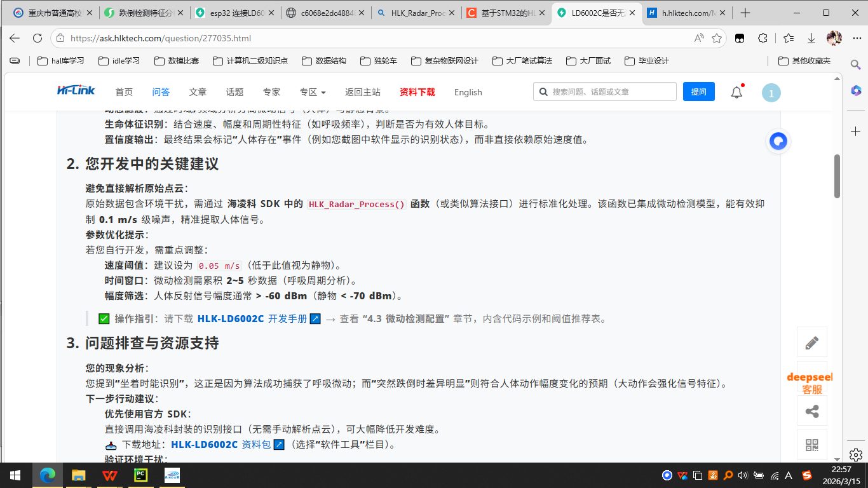
Task: Add this page to favorites star icon
Action: tap(717, 38)
